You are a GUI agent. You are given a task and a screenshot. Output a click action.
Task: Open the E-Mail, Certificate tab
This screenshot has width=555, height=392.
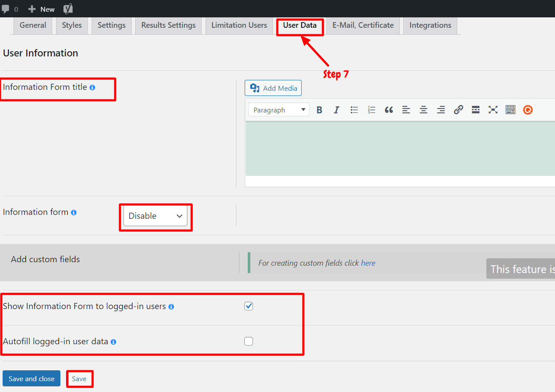(363, 26)
